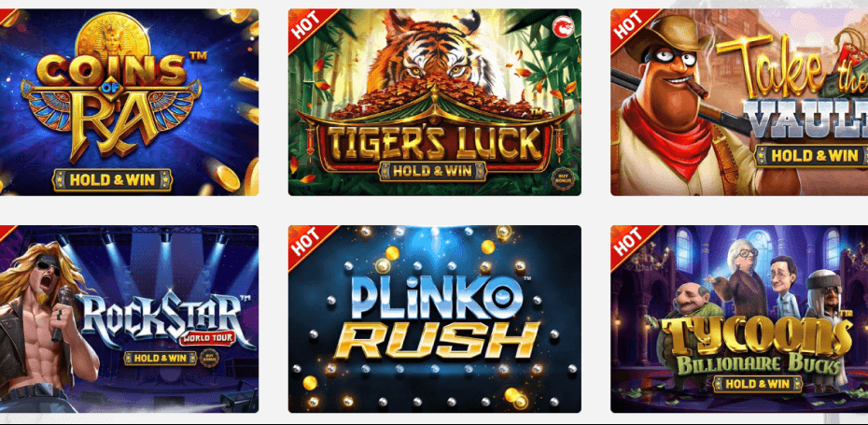Click the corner ribbon on Rockstar tile
Image resolution: width=868 pixels, height=425 pixels.
pos(7,233)
